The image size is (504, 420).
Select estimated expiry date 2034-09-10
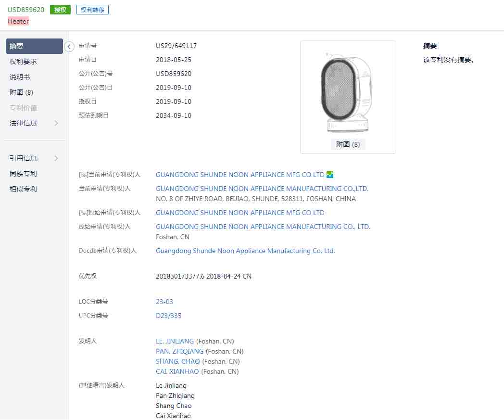[174, 115]
